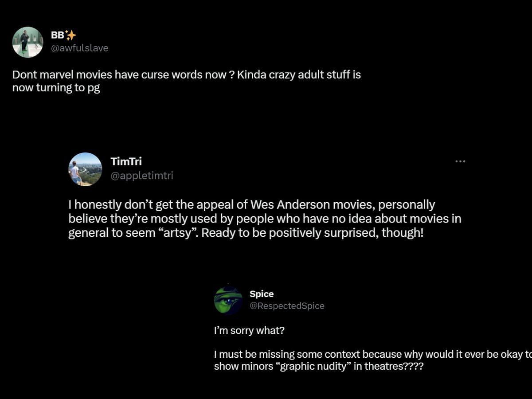Image resolution: width=532 pixels, height=399 pixels.
Task: Open the BB display name link
Action: pyautogui.click(x=58, y=35)
